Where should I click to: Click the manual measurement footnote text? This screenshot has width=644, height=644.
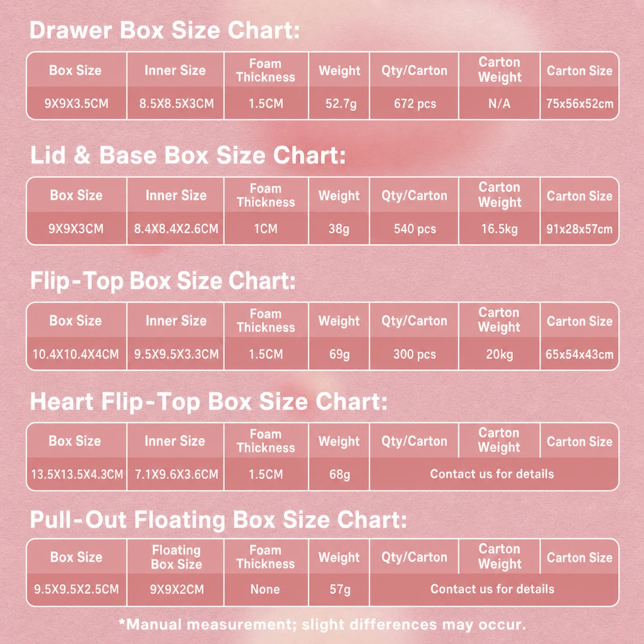click(323, 624)
